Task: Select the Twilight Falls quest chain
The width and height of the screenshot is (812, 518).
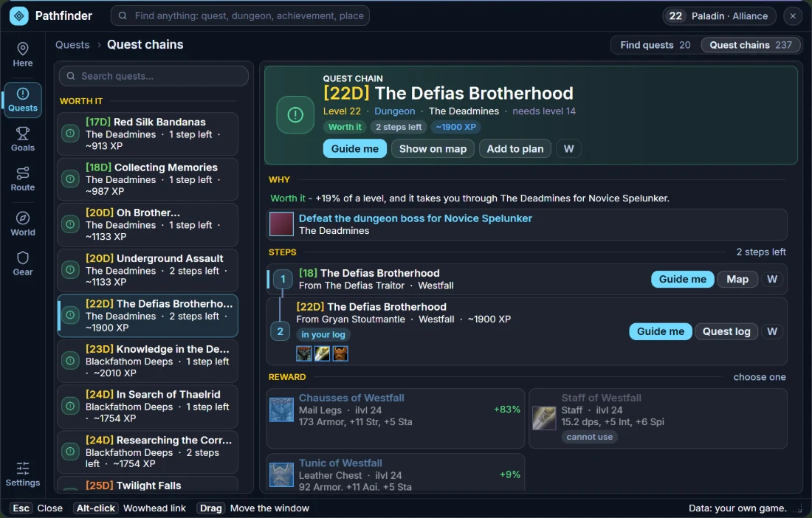Action: point(148,484)
